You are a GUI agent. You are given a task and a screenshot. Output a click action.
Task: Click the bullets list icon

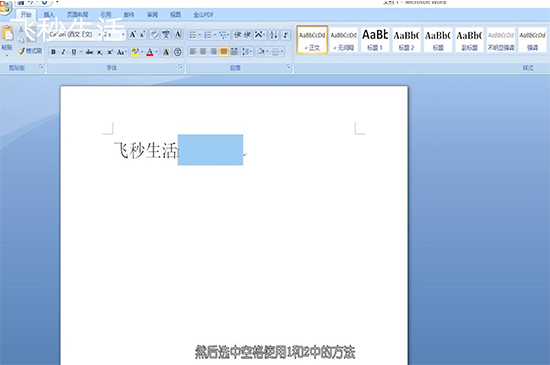coord(193,35)
